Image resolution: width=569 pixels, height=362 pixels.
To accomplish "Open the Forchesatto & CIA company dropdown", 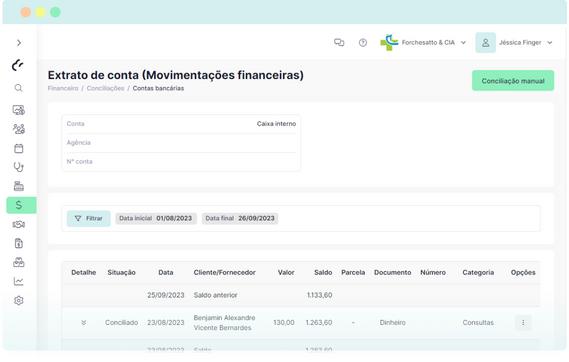I will (423, 43).
